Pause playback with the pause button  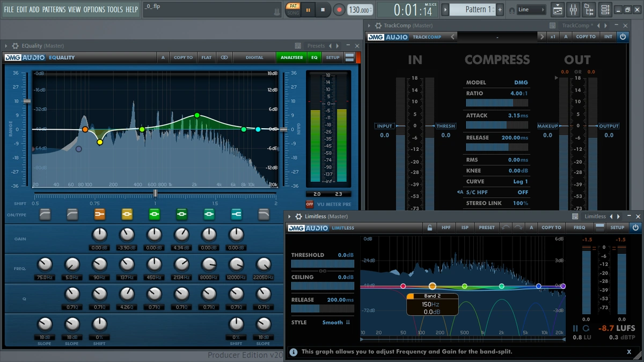(x=308, y=10)
